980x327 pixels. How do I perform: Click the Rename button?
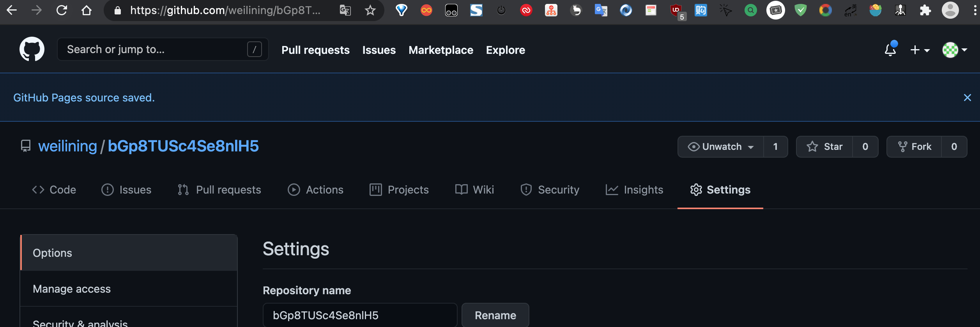[495, 315]
